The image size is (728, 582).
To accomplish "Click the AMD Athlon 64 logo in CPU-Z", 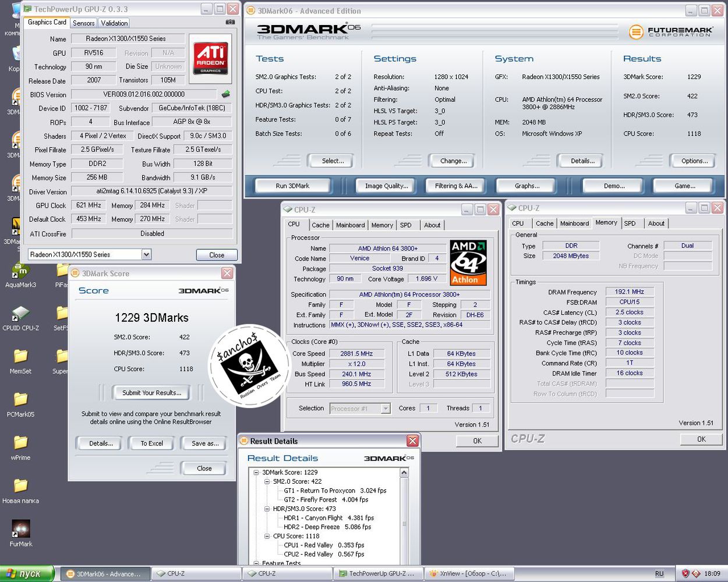I will pyautogui.click(x=468, y=262).
